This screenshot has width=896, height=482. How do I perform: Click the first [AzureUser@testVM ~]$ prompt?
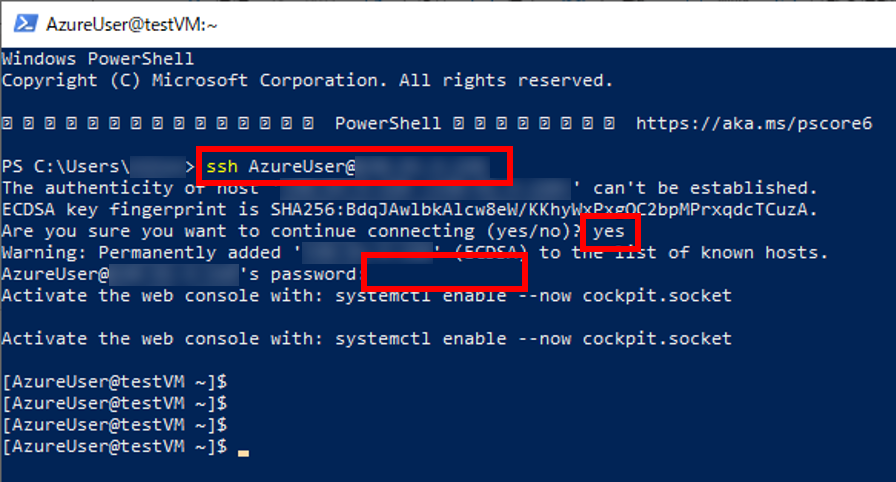point(115,382)
